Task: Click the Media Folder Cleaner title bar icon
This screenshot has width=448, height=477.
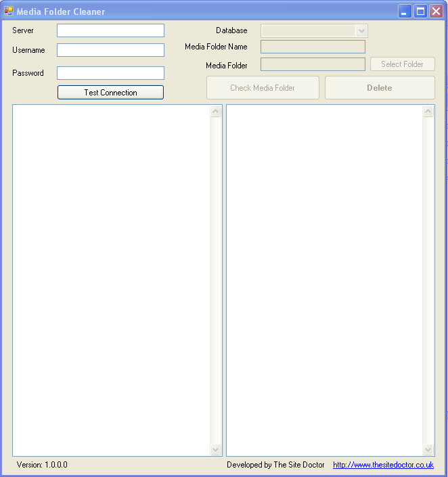Action: pyautogui.click(x=9, y=12)
